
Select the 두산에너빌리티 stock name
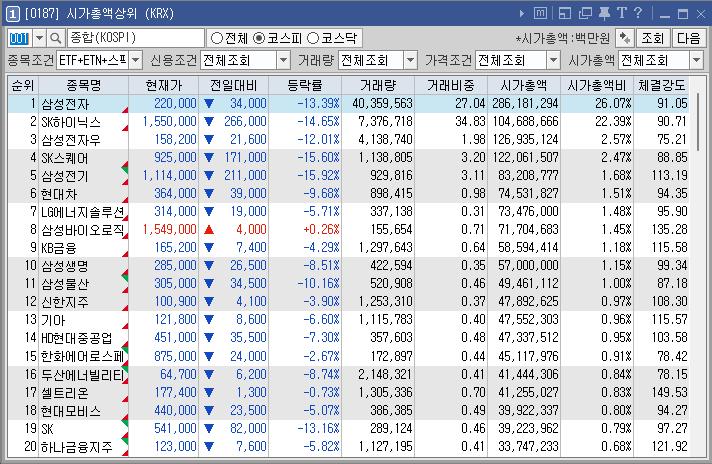(83, 375)
